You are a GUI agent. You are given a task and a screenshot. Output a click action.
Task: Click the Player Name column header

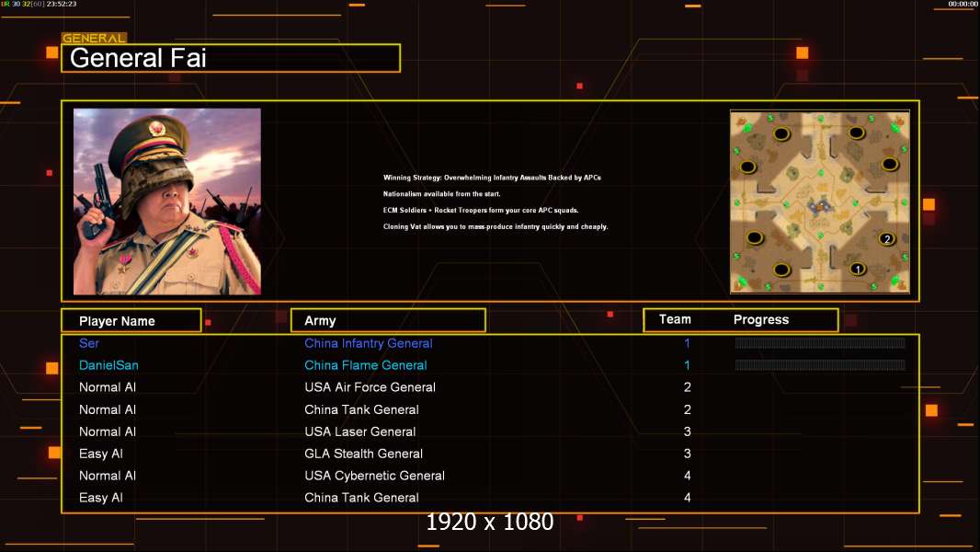pyautogui.click(x=131, y=321)
